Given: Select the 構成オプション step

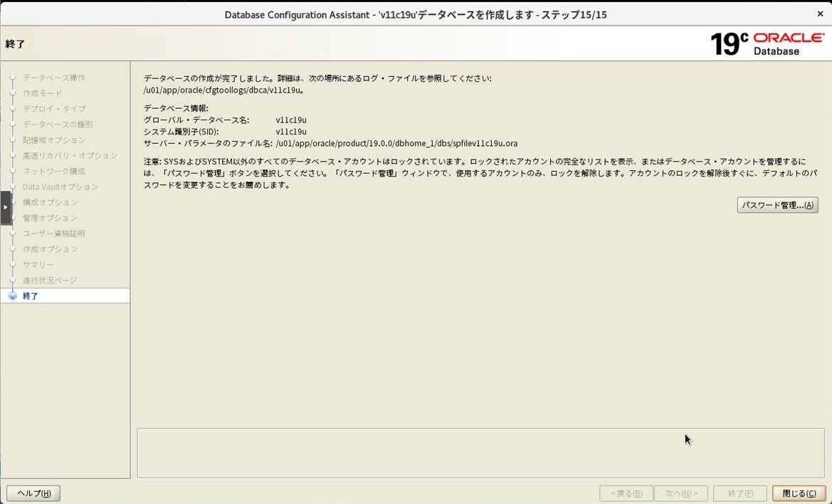Looking at the screenshot, I should pyautogui.click(x=51, y=202).
